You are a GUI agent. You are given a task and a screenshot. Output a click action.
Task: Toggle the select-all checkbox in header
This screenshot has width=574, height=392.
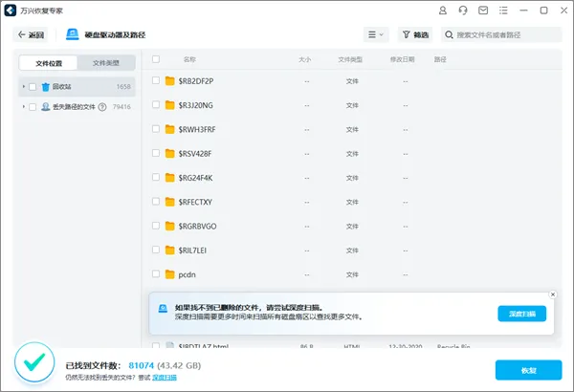tap(156, 59)
